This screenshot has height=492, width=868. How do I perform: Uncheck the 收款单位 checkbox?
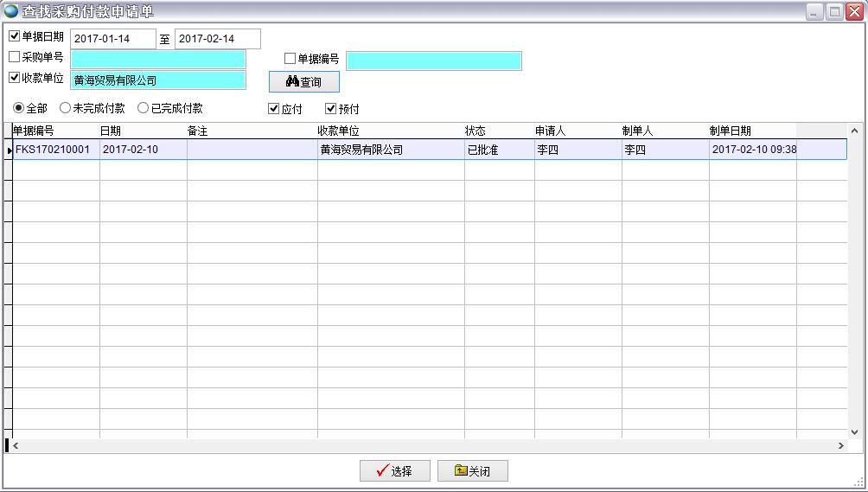[15, 78]
